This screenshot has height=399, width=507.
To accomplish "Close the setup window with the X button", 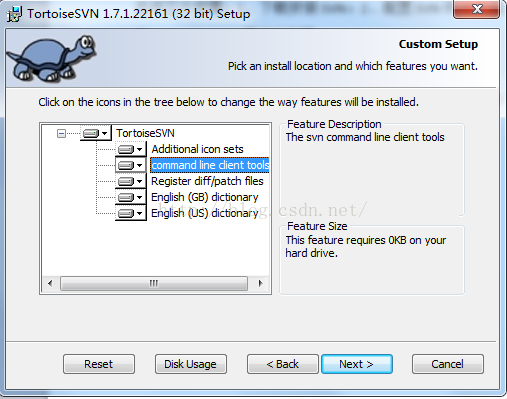I will (477, 9).
